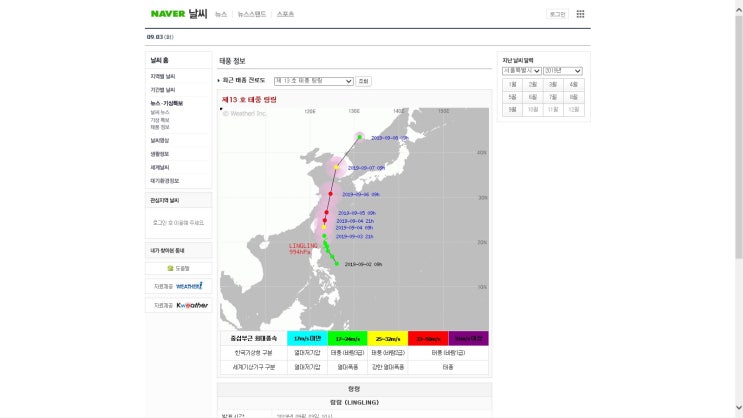Click the 도움말 help icon

click(178, 268)
